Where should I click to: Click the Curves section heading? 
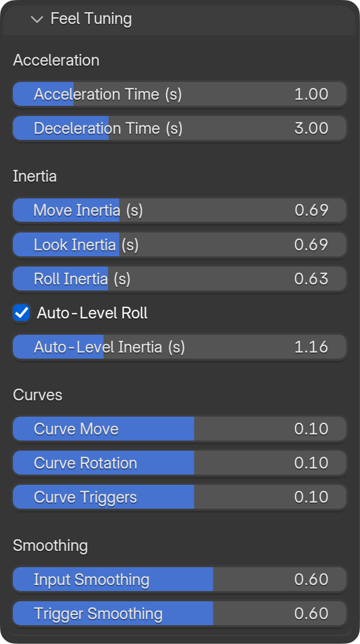(38, 395)
